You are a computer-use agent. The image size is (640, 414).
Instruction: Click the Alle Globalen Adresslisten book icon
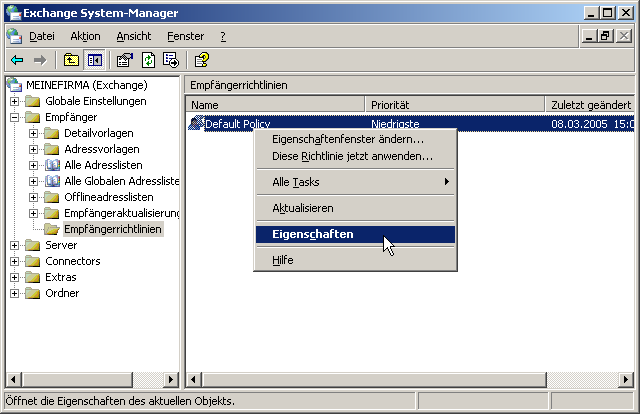(52, 181)
